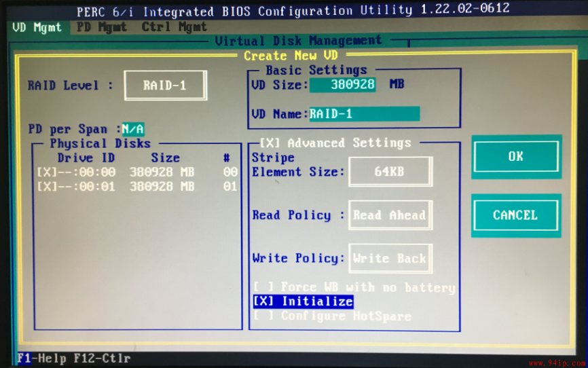Click the Drive ID column header

pyautogui.click(x=86, y=158)
